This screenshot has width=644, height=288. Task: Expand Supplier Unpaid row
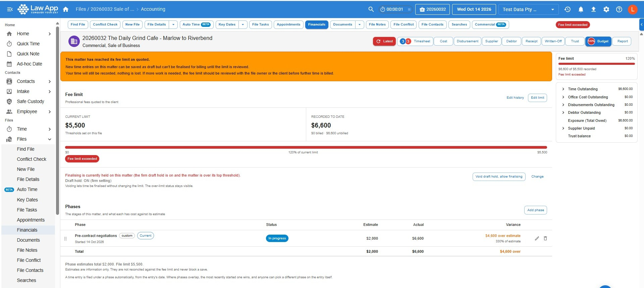[x=563, y=128]
